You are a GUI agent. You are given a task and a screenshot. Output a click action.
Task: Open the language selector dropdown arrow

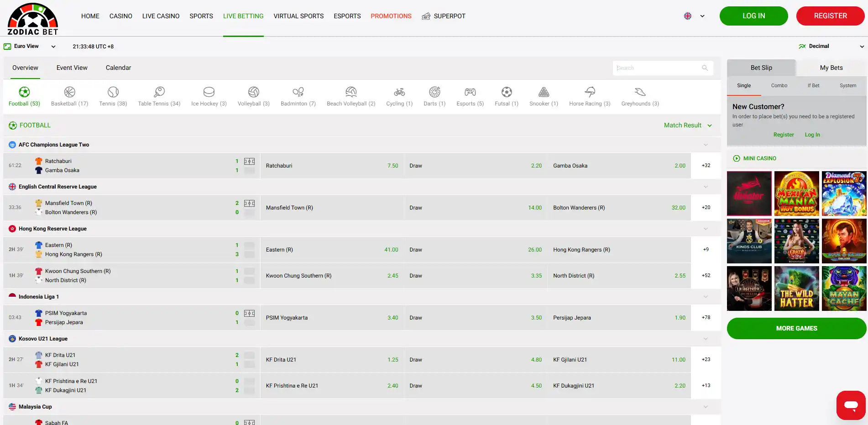click(x=702, y=16)
